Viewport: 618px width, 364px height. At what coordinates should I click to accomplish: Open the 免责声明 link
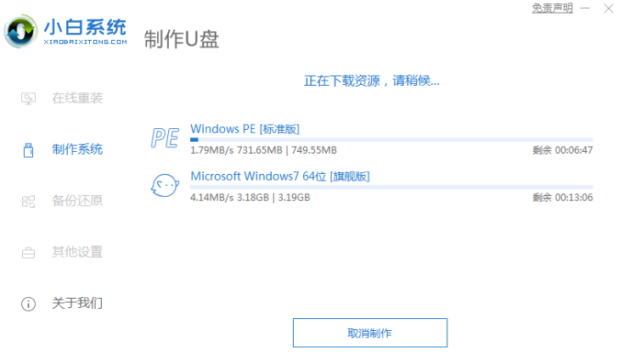pos(553,8)
